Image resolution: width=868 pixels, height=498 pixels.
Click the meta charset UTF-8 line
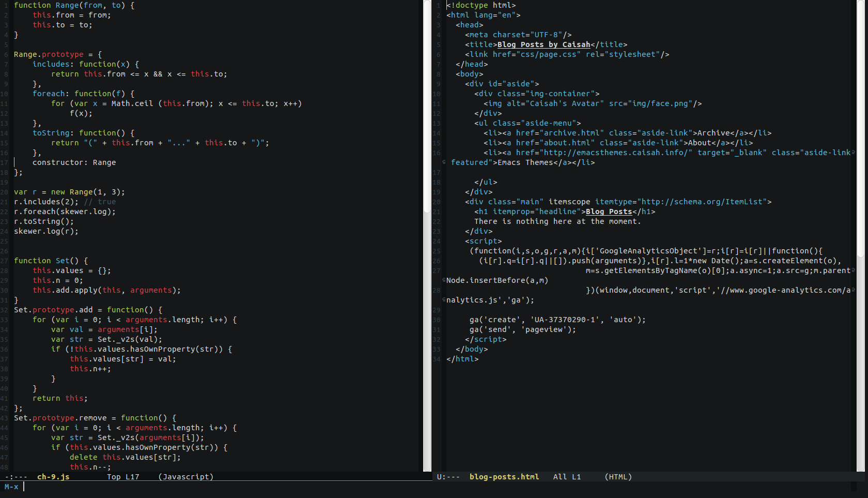[518, 35]
